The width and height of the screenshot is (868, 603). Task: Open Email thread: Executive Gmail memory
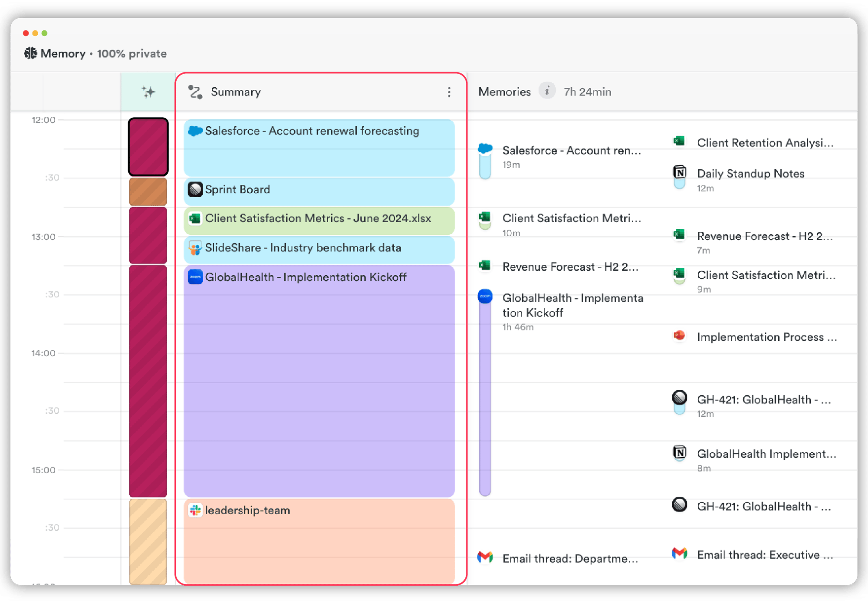tap(755, 554)
